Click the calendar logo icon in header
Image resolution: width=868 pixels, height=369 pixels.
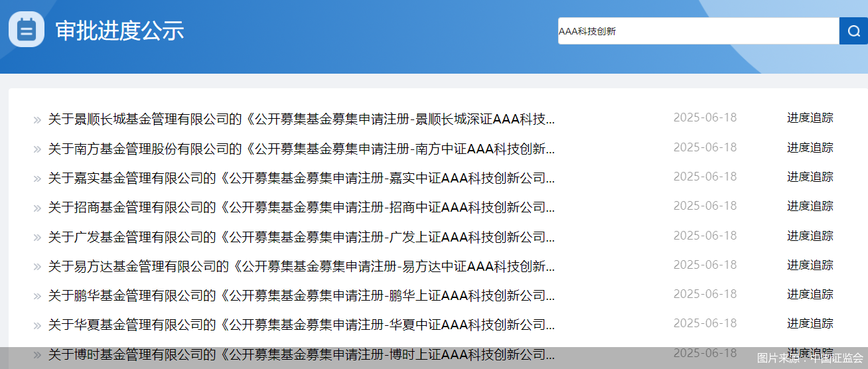pos(27,30)
